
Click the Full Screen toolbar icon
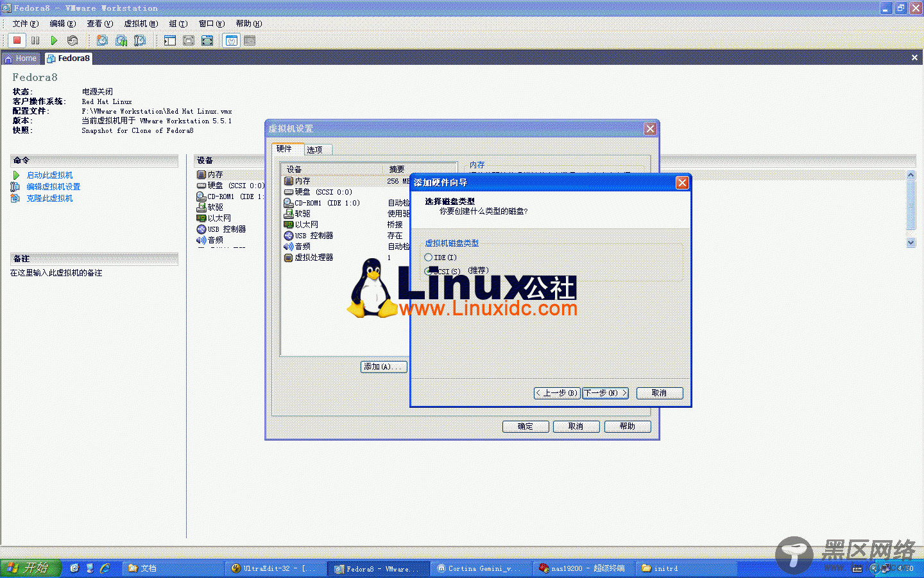click(207, 40)
